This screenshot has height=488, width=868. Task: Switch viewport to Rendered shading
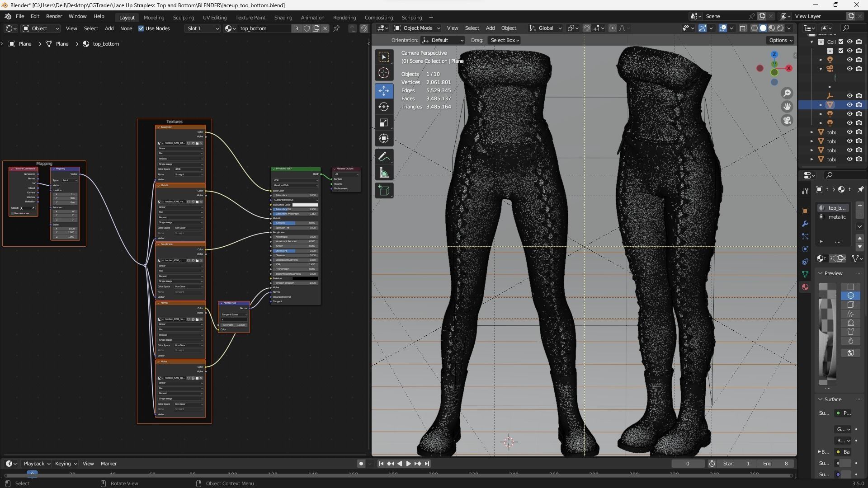point(780,28)
